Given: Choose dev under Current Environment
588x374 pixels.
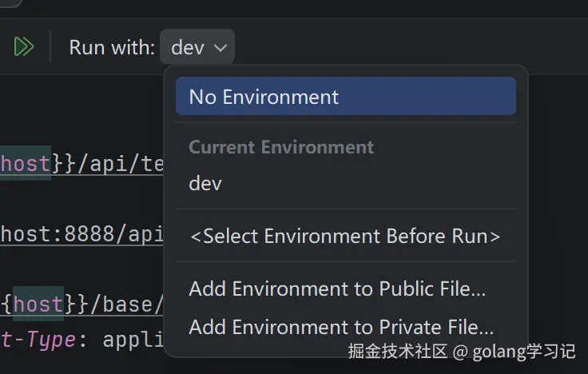Looking at the screenshot, I should tap(205, 183).
